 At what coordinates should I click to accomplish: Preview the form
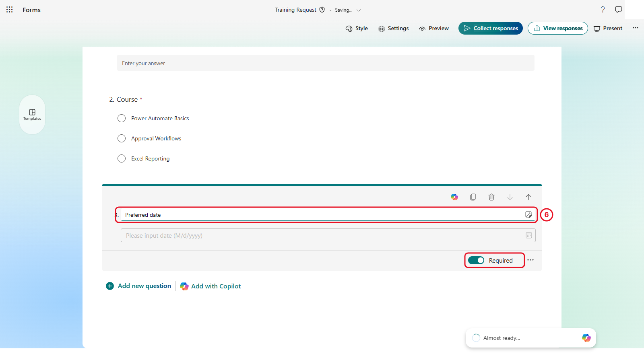(433, 29)
